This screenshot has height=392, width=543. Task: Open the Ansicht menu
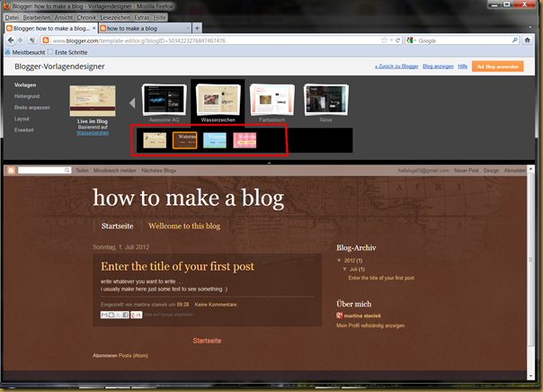[64, 17]
